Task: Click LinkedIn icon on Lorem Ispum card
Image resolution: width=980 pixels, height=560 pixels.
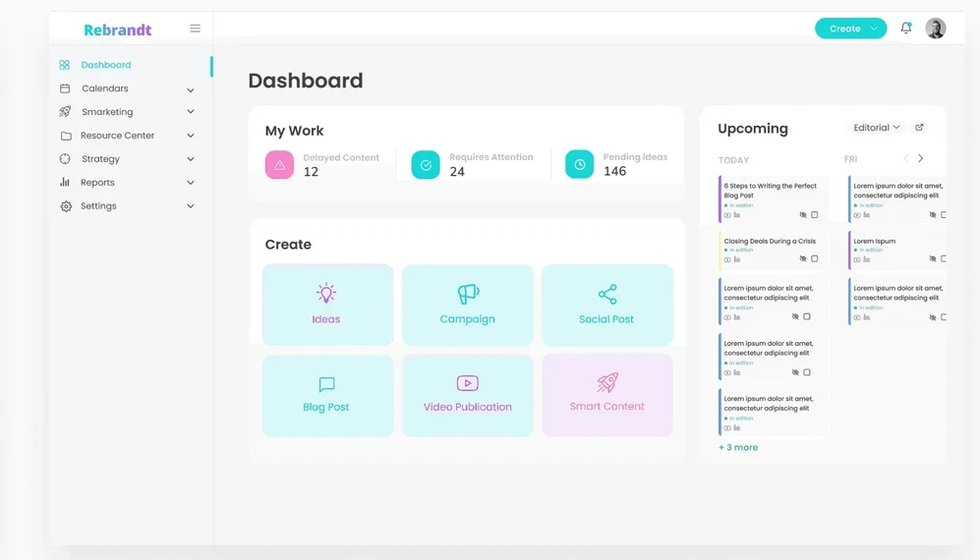Action: coord(866,259)
